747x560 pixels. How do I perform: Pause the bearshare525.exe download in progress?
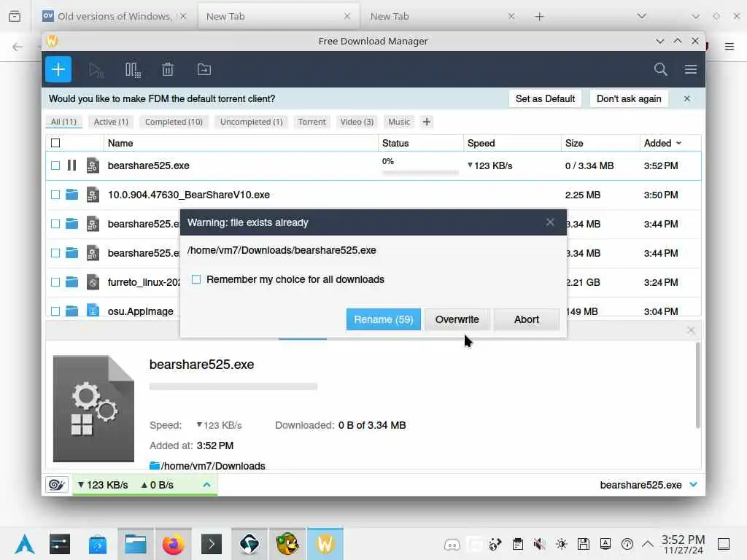click(x=72, y=166)
